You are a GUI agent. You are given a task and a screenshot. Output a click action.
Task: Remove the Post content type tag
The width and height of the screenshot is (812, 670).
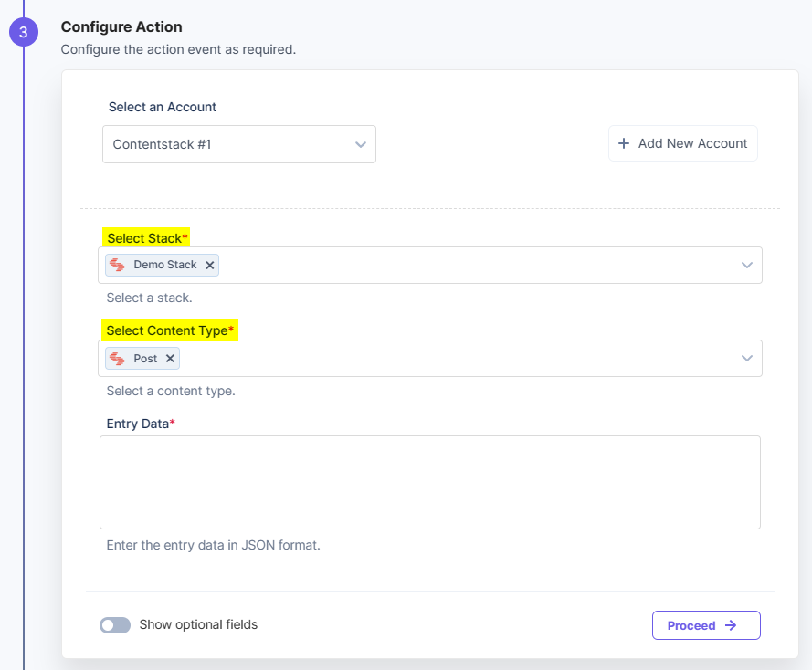[x=170, y=358]
